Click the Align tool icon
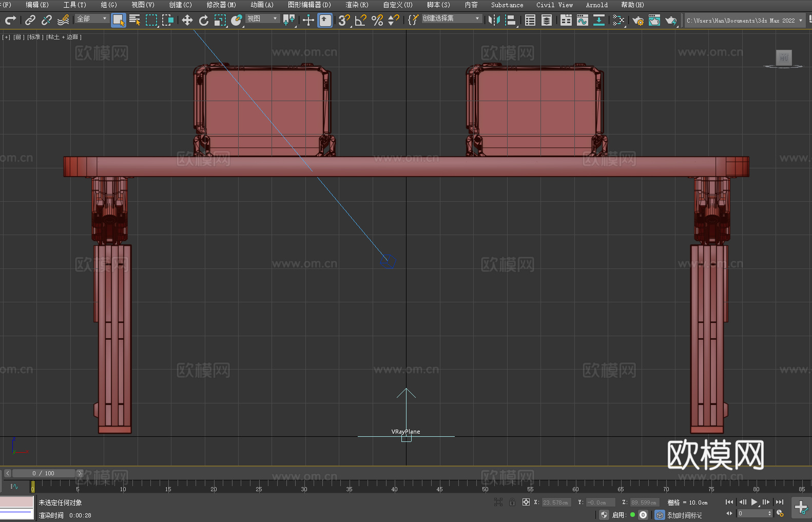This screenshot has width=812, height=522. [511, 20]
